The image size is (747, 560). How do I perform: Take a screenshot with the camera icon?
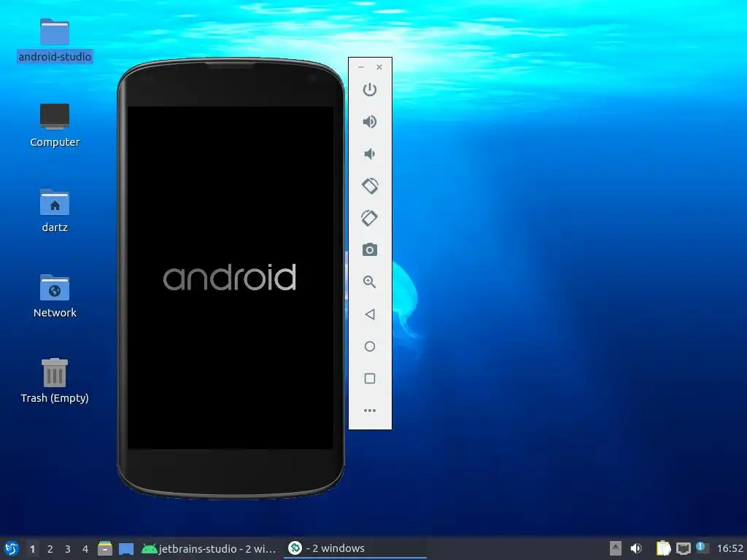(x=370, y=249)
